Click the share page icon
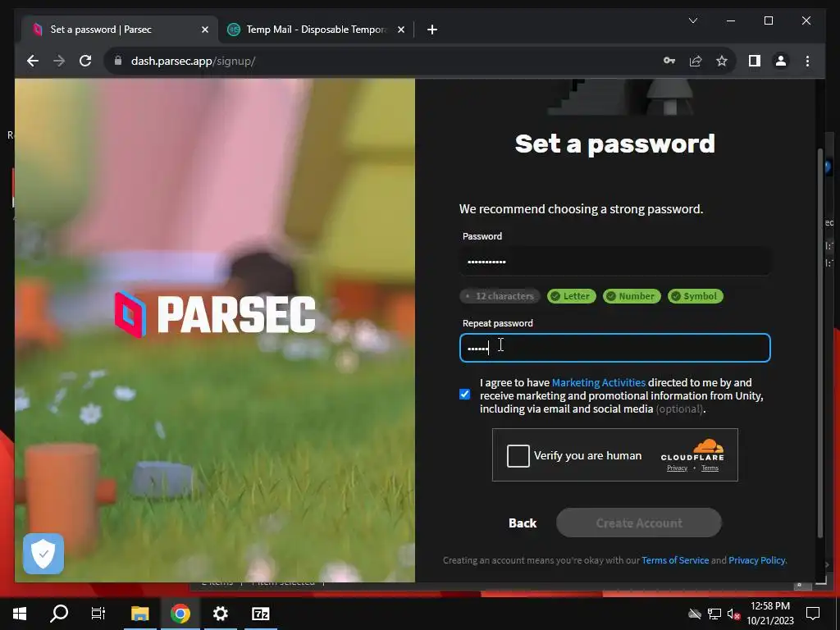Viewport: 840px width, 630px height. (696, 61)
